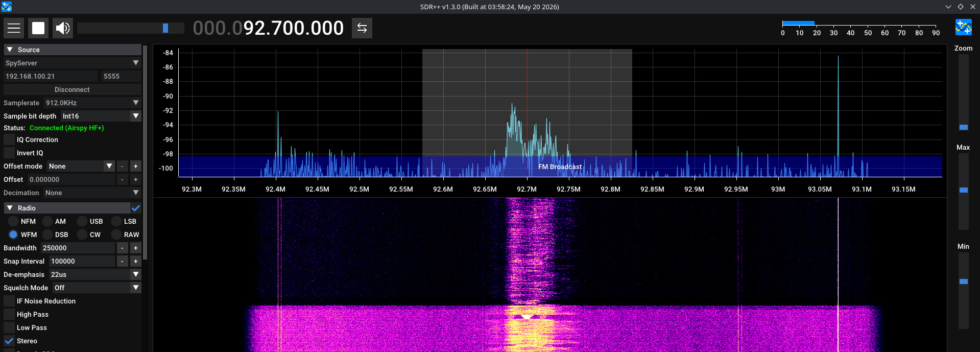This screenshot has height=352, width=980.
Task: Adjust the volume slider handle
Action: tap(165, 28)
